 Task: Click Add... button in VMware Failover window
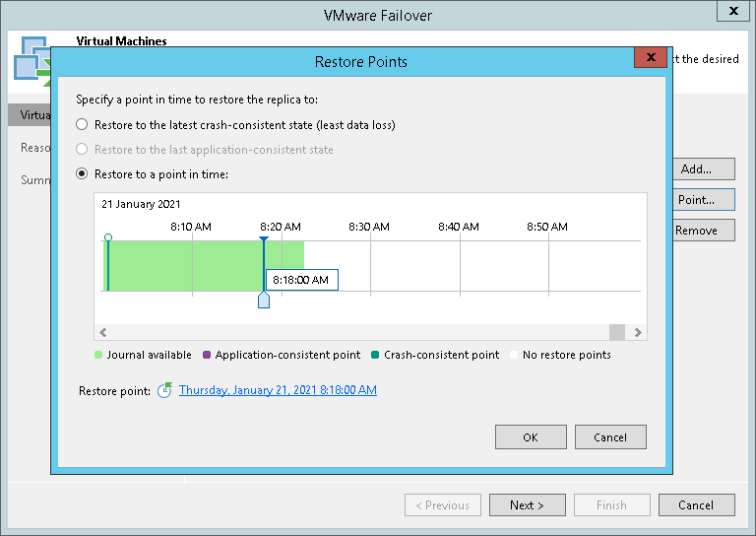[x=704, y=168]
